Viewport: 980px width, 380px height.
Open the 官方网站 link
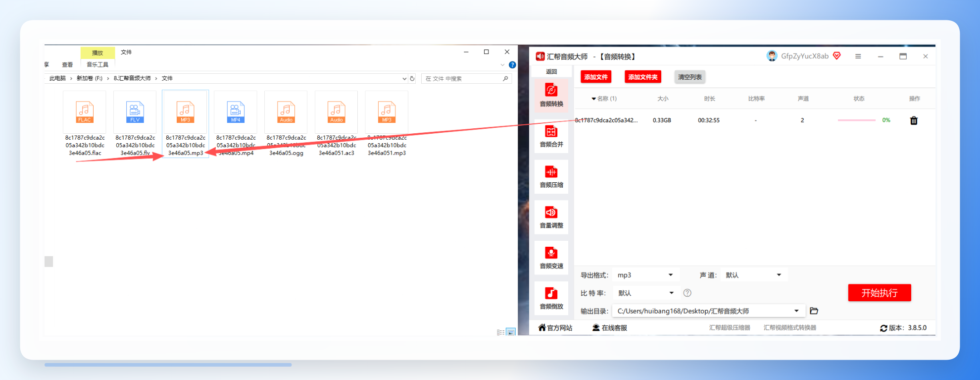click(555, 328)
